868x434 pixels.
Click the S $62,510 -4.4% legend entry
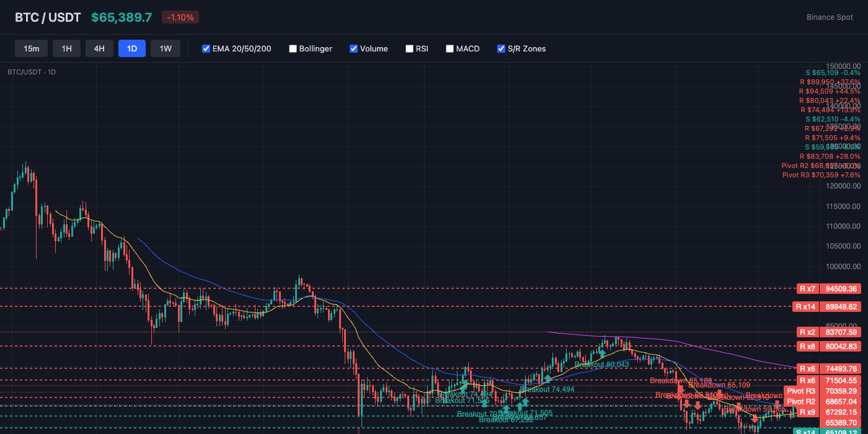click(x=833, y=119)
